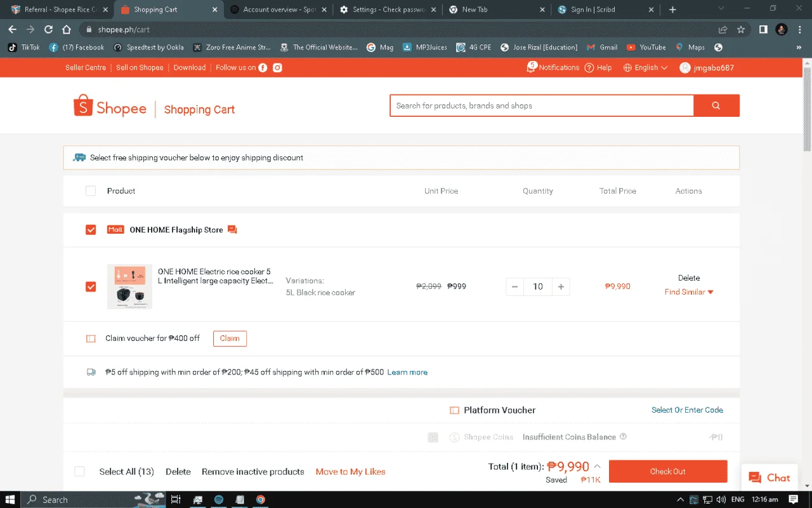The height and width of the screenshot is (508, 812).
Task: Open the YouTube bookmark
Action: [646, 47]
